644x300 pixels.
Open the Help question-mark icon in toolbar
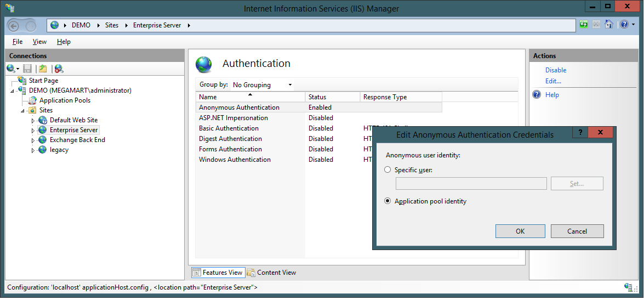(624, 25)
